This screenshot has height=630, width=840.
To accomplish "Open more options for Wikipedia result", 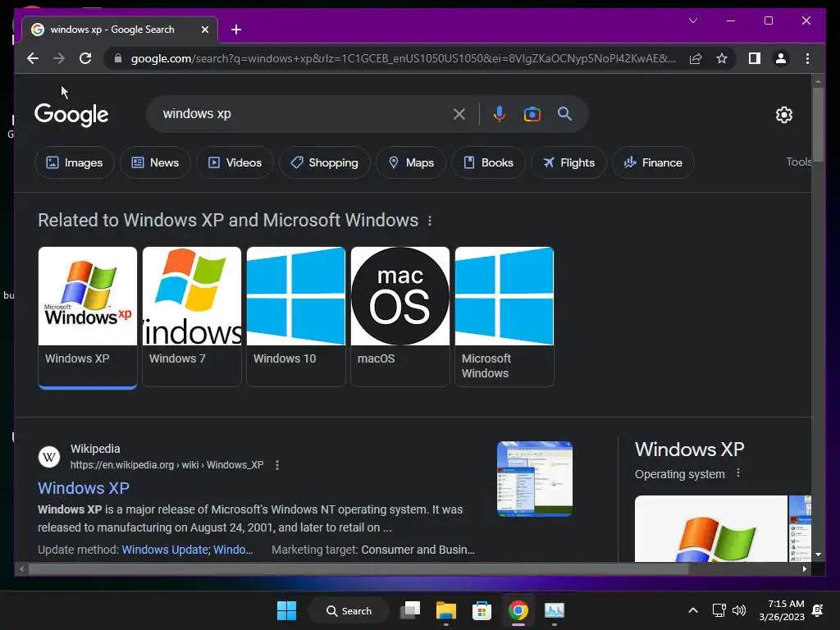I will (x=277, y=465).
